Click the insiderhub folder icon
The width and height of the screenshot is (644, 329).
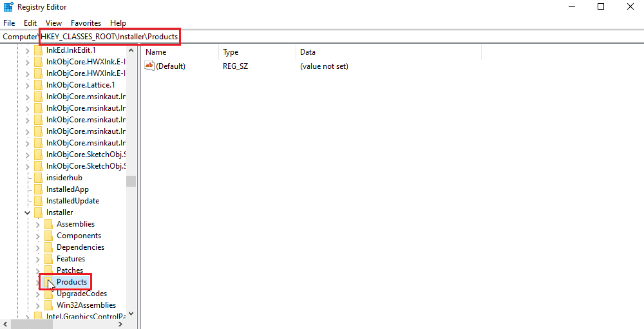click(38, 178)
